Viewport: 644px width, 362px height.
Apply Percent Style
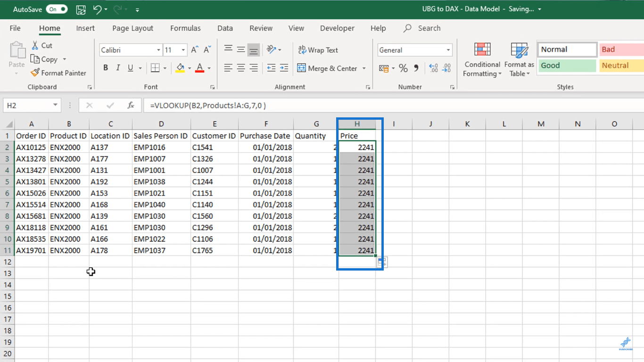click(x=403, y=68)
